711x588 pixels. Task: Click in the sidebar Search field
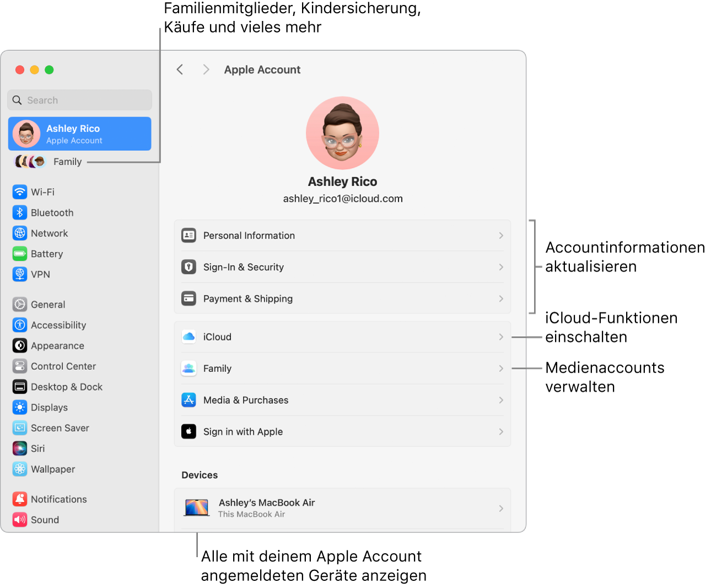point(80,100)
